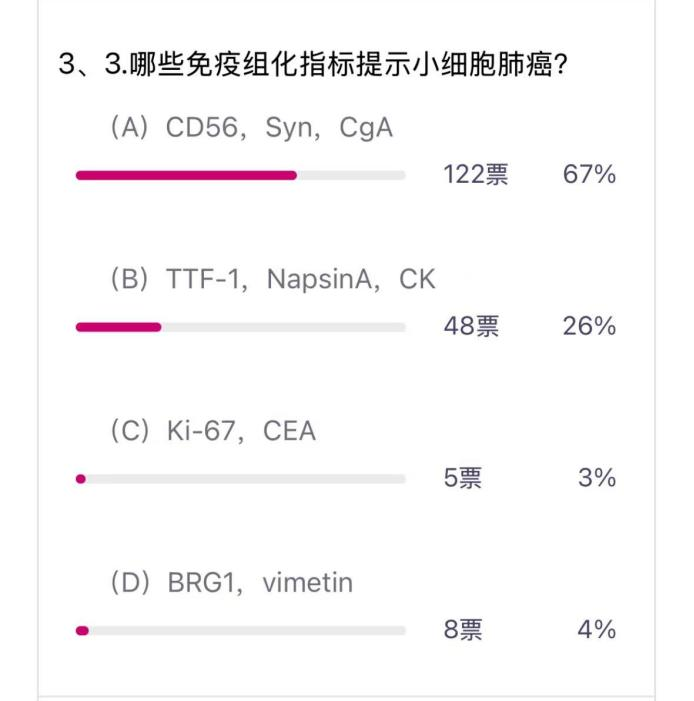The image size is (694, 701).
Task: Choose option (C) Ki-67, CEA
Action: point(212,431)
